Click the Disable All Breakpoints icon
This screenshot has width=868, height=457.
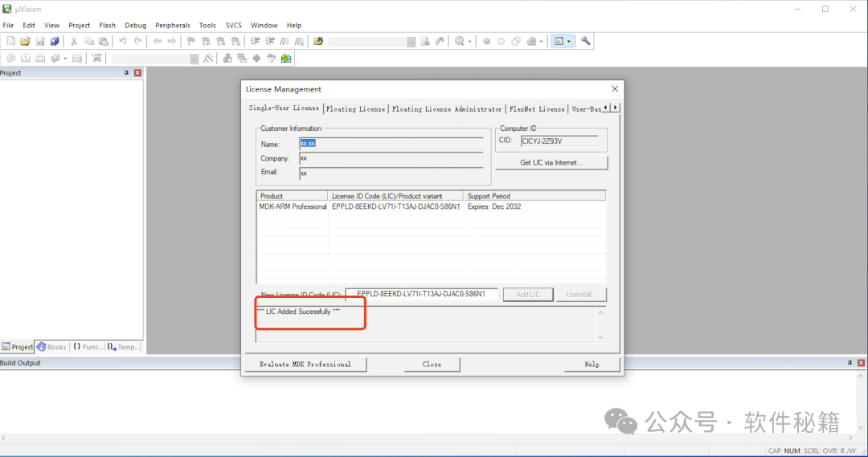(516, 42)
